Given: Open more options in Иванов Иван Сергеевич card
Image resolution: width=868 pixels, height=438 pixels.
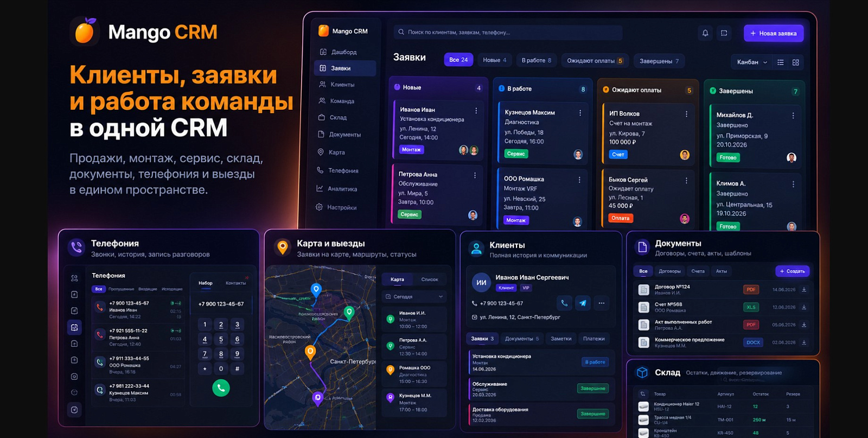Looking at the screenshot, I should click(601, 303).
